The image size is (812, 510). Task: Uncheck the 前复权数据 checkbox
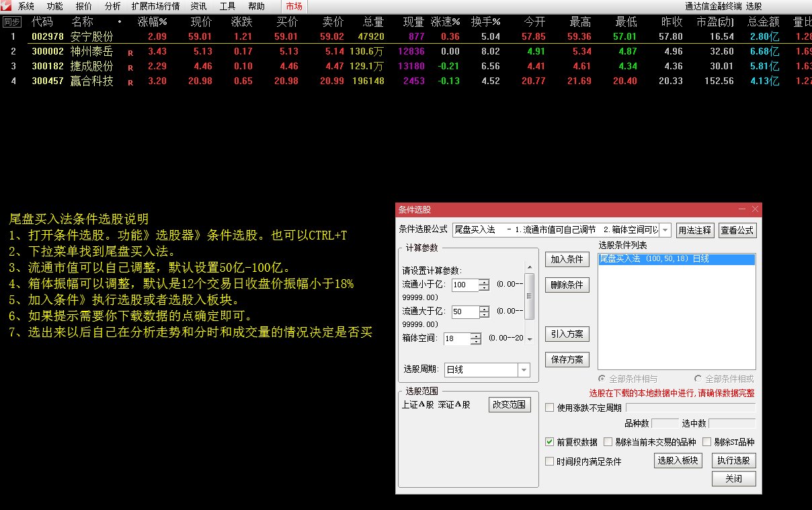550,442
